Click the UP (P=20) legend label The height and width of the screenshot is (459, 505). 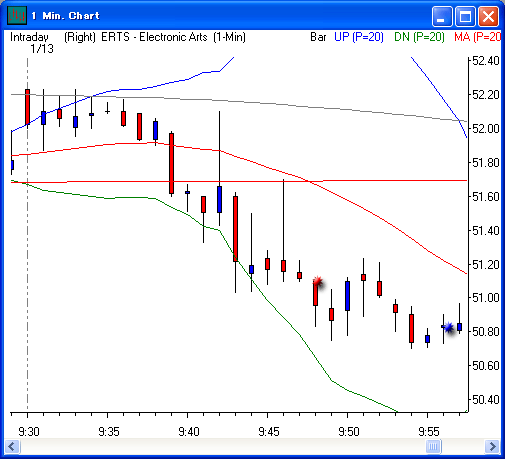click(359, 37)
